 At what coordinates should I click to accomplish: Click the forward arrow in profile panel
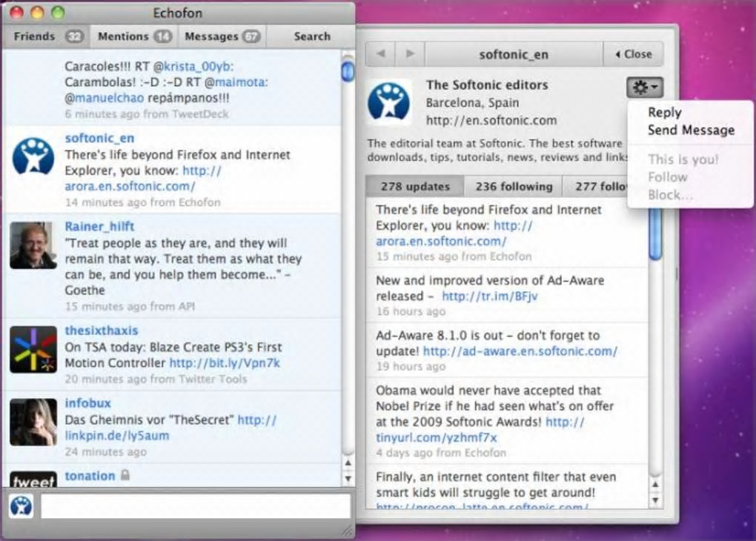pos(411,53)
